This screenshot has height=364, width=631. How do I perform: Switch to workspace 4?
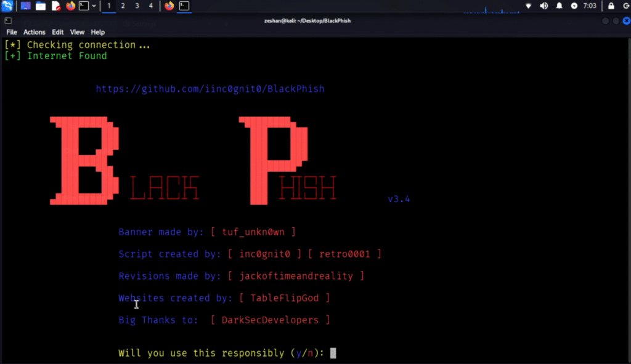point(151,6)
